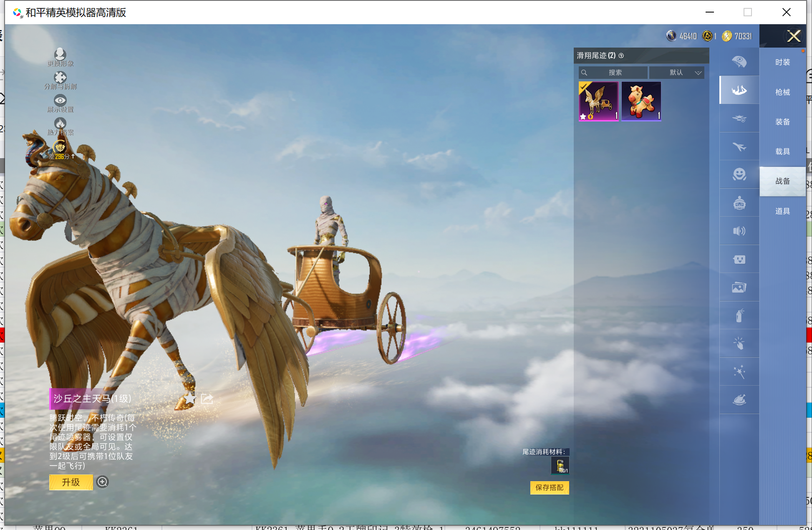
Task: Open the voice pack speaker category
Action: [x=739, y=231]
